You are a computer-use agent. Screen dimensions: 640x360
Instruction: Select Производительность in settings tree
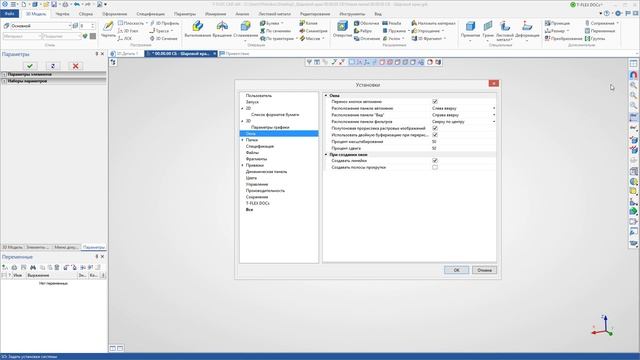(265, 191)
